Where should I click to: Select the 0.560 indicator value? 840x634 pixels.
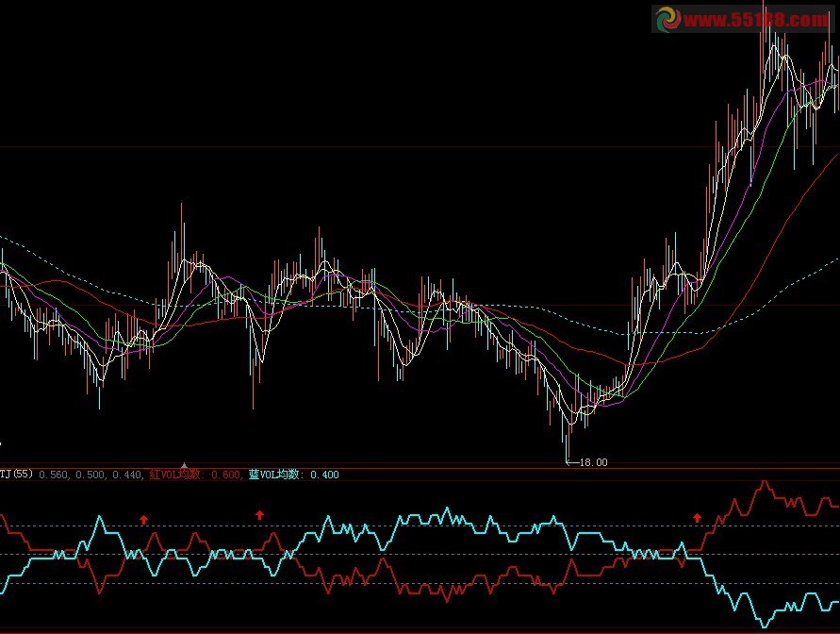pos(54,475)
